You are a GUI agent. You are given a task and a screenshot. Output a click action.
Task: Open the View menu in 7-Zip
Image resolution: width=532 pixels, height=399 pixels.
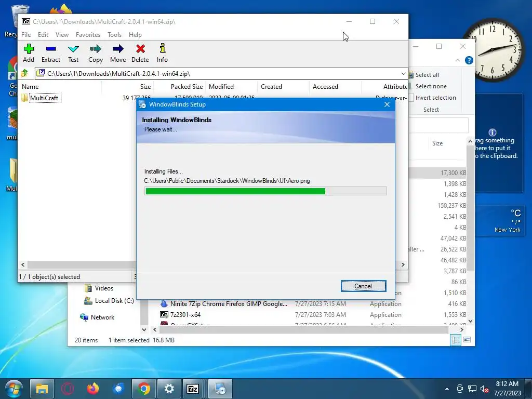point(62,35)
